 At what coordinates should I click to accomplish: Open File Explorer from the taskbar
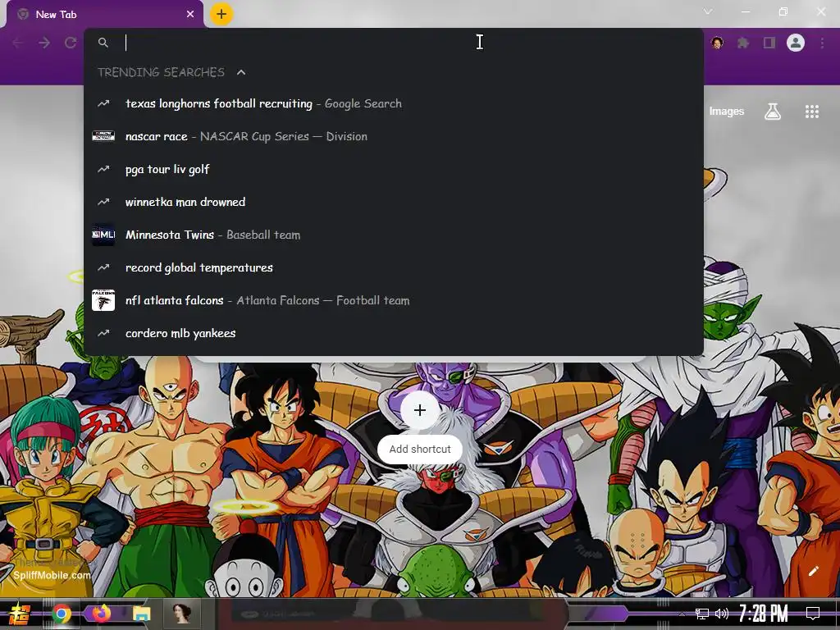tap(141, 614)
